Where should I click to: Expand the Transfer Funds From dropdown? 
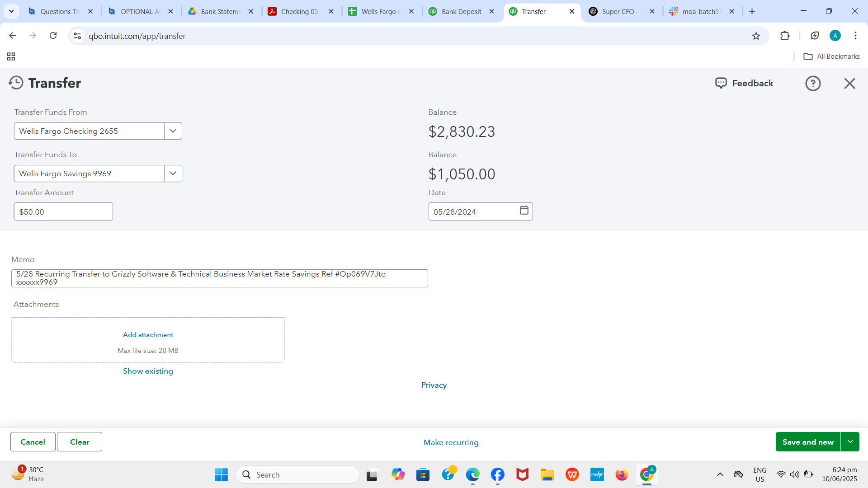click(173, 131)
